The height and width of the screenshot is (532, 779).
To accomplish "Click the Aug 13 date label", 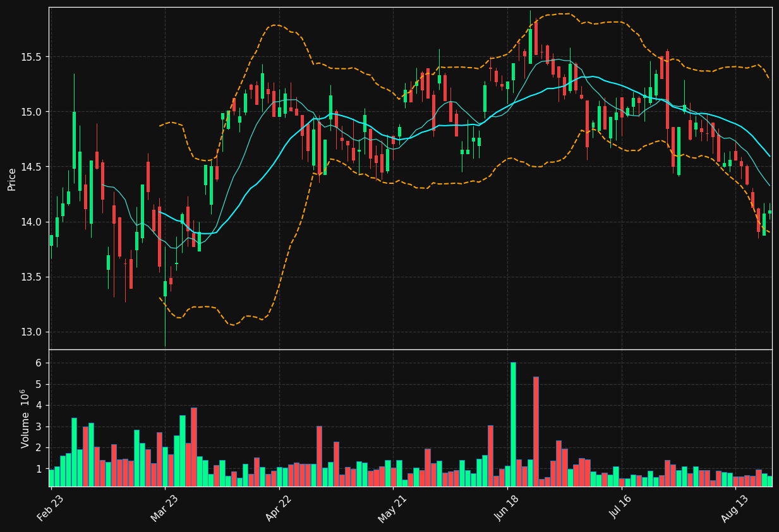I will pyautogui.click(x=734, y=509).
